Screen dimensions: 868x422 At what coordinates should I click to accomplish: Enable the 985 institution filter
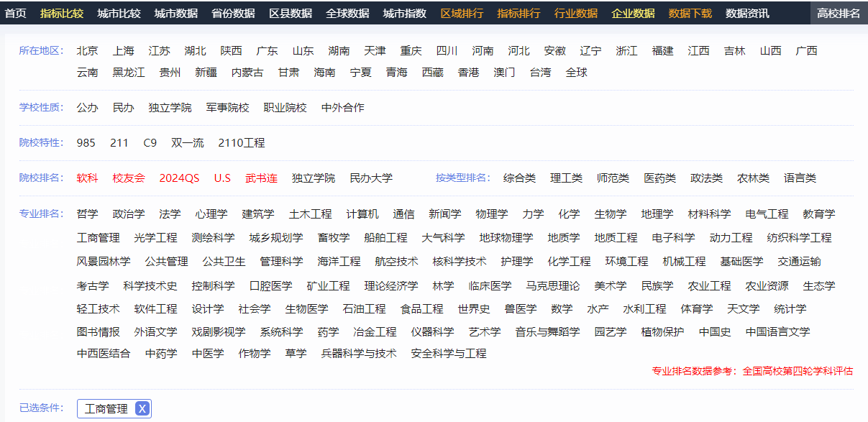(86, 142)
